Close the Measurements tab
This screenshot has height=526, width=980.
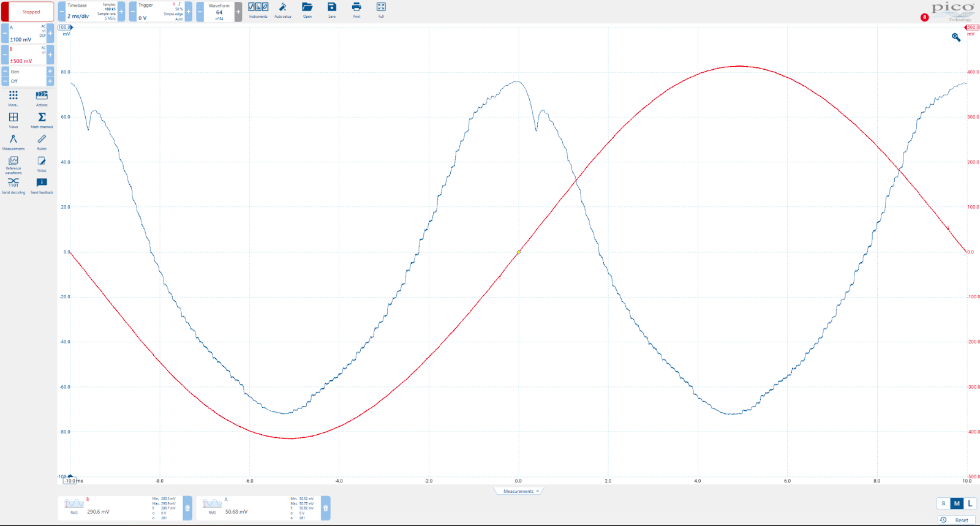(x=538, y=491)
